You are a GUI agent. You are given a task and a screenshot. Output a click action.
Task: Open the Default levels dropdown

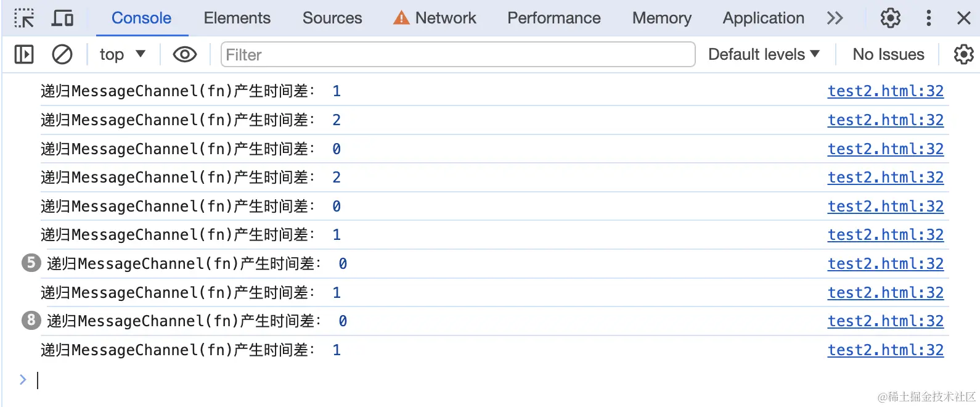(764, 54)
